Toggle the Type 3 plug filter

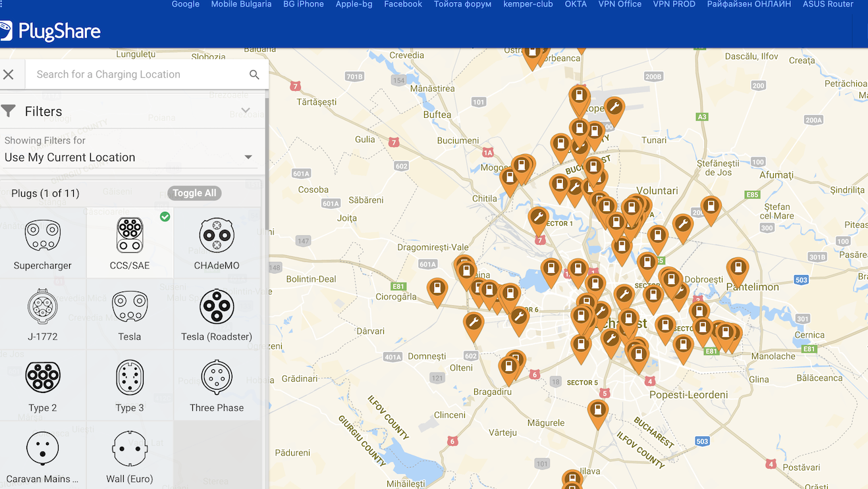point(130,378)
